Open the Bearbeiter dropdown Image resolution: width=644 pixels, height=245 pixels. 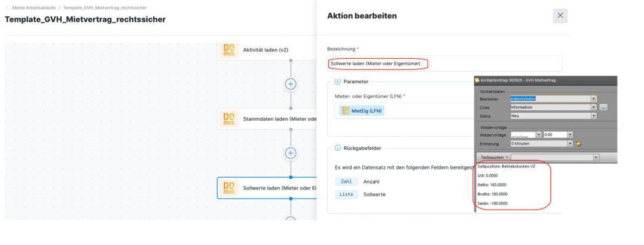(594, 99)
